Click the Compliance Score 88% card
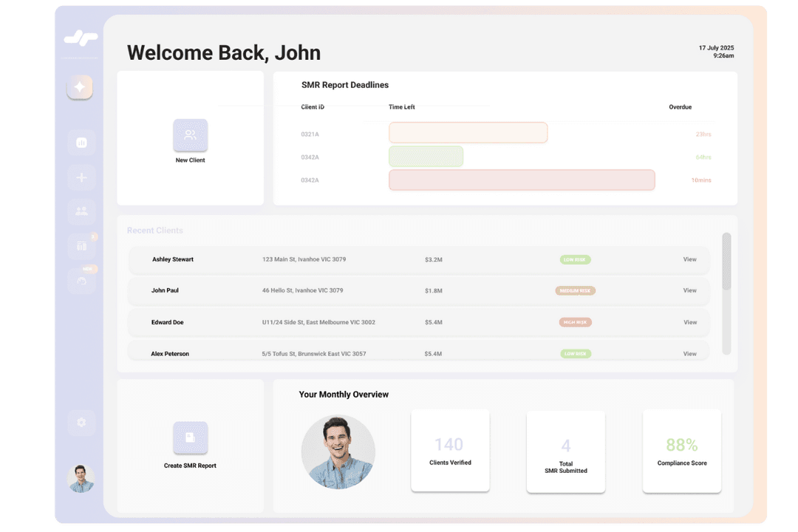 point(681,450)
